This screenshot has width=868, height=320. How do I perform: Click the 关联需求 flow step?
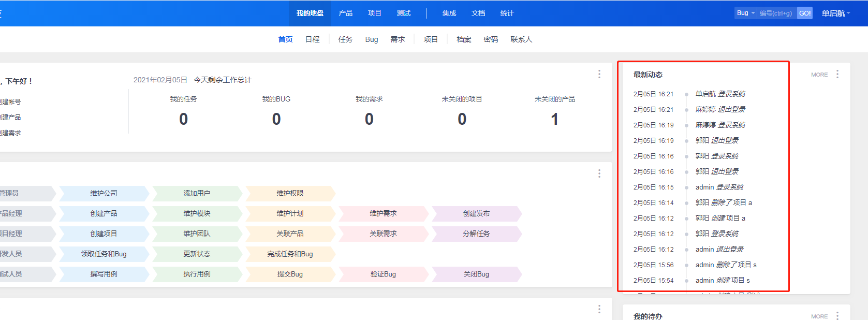(x=384, y=234)
